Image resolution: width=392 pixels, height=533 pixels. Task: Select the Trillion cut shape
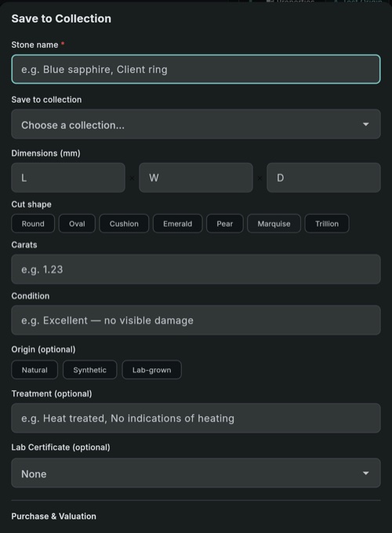click(x=327, y=223)
